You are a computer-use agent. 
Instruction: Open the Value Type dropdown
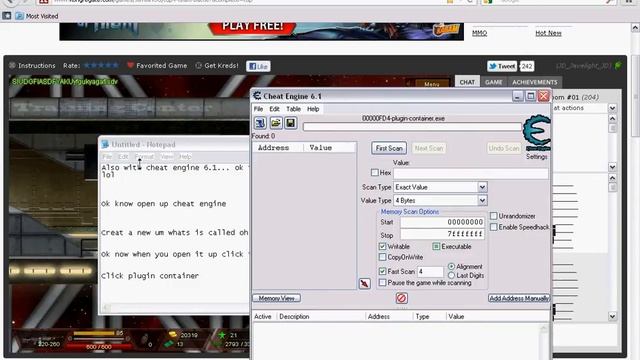tap(482, 200)
